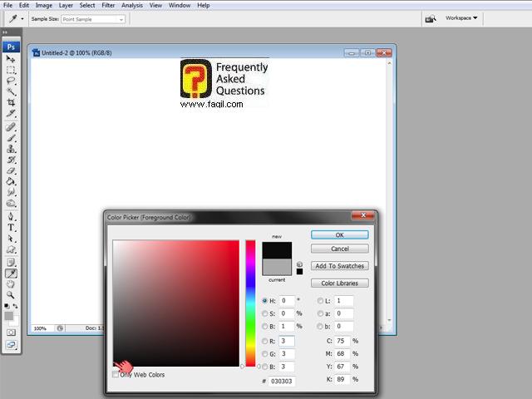Select the Hand tool
Viewport: 532px width, 399px height.
(x=12, y=283)
